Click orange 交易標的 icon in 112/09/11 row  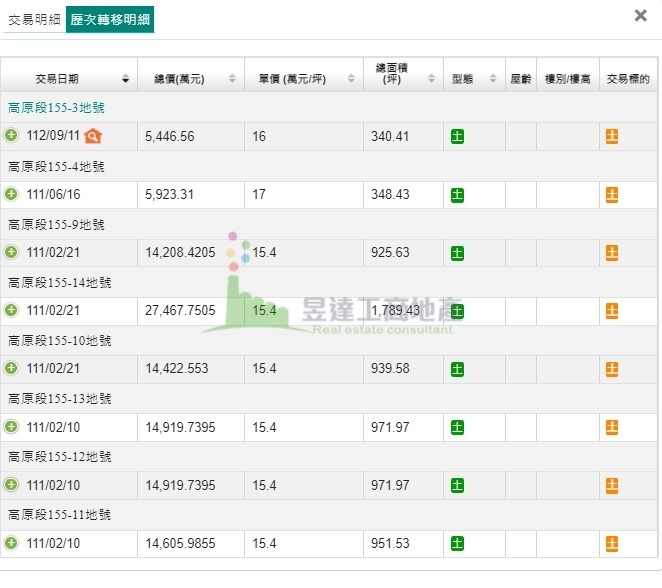click(612, 137)
